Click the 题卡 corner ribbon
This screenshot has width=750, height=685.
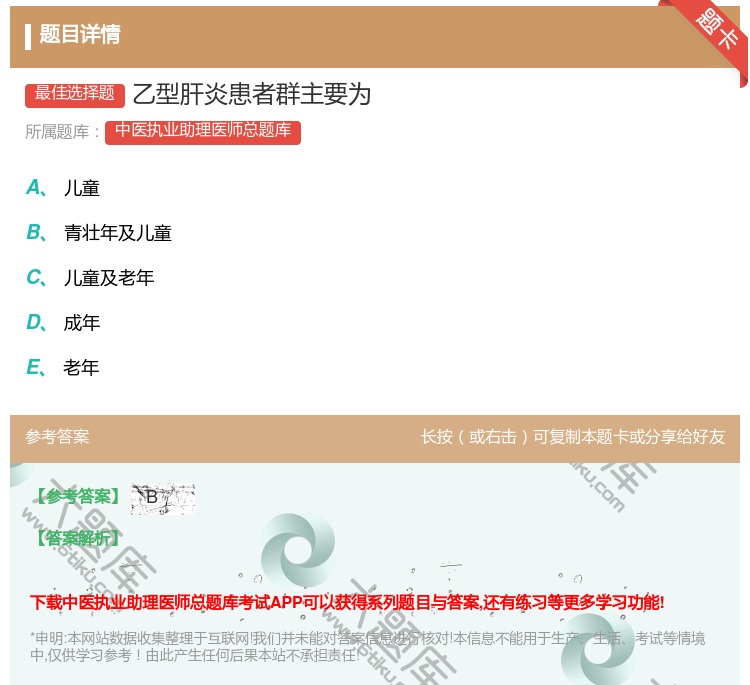point(715,31)
